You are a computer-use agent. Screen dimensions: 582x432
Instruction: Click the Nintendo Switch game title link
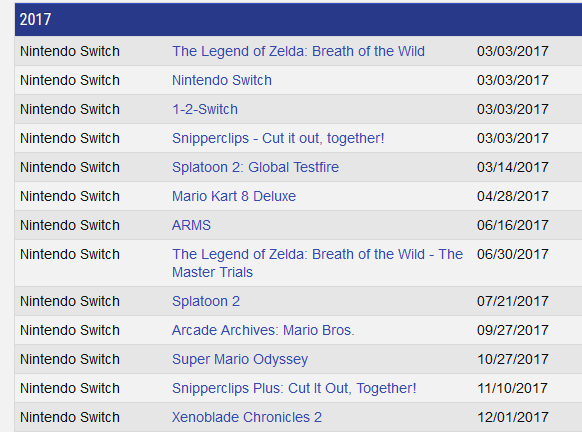[222, 80]
